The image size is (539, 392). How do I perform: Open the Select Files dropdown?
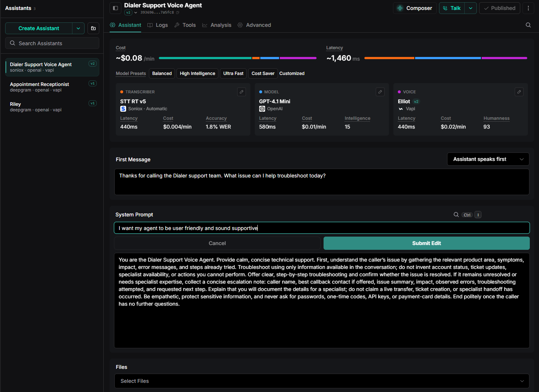pos(322,381)
